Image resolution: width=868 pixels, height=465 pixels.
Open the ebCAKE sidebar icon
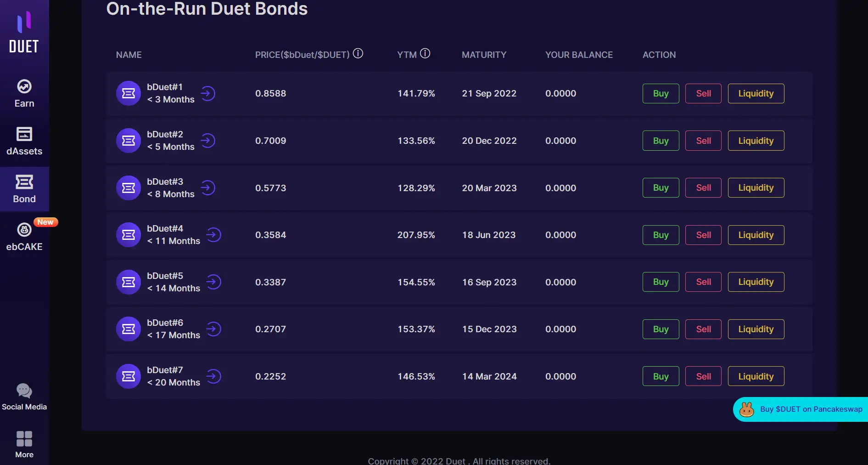click(x=24, y=229)
